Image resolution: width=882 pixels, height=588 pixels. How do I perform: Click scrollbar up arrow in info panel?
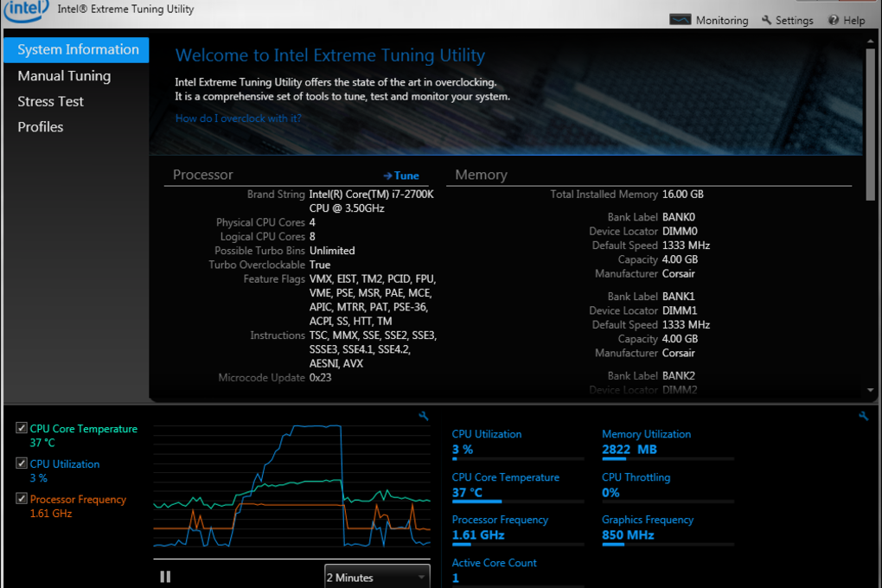(870, 42)
